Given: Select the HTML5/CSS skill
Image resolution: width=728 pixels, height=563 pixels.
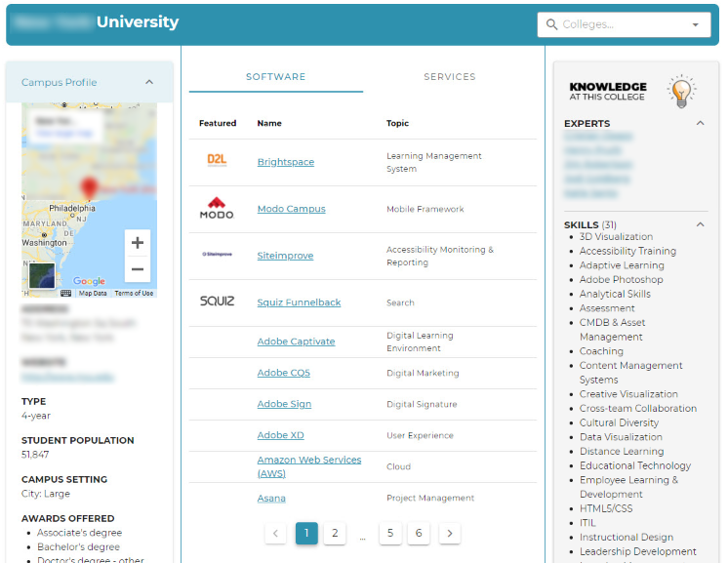Looking at the screenshot, I should click(606, 508).
